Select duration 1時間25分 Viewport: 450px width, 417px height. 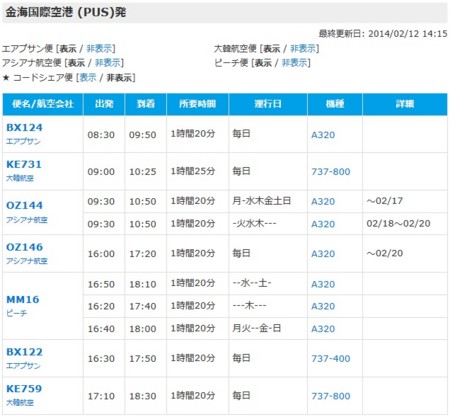193,171
